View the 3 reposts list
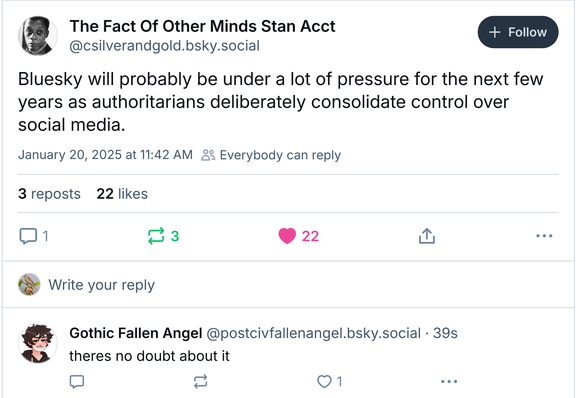Image resolution: width=579 pixels, height=398 pixels. pos(49,194)
